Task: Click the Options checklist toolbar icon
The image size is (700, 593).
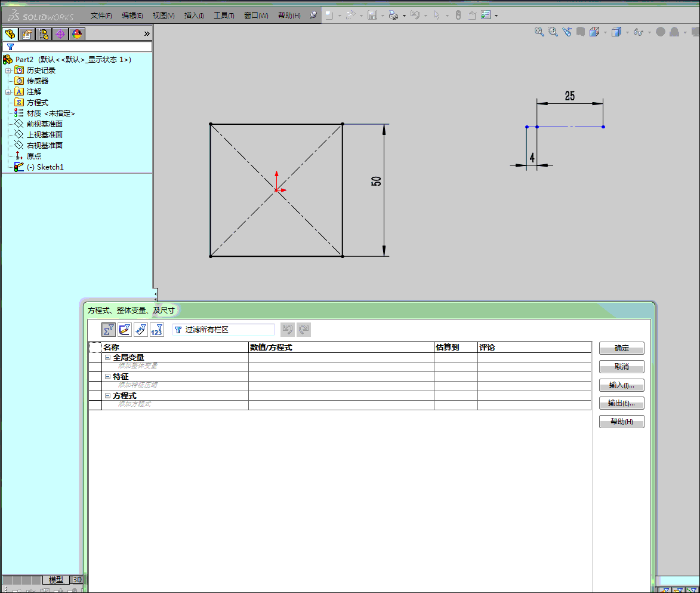Action: click(x=486, y=15)
